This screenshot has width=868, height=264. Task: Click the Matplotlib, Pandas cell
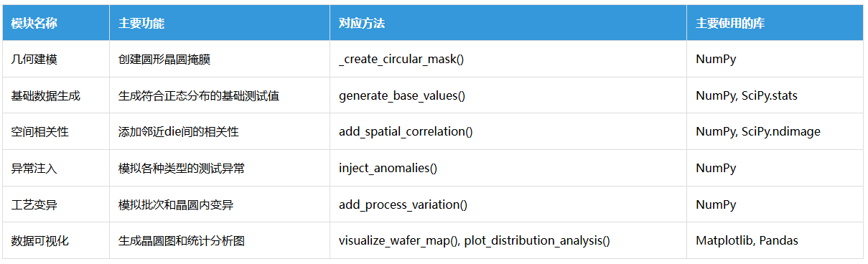tap(775, 240)
